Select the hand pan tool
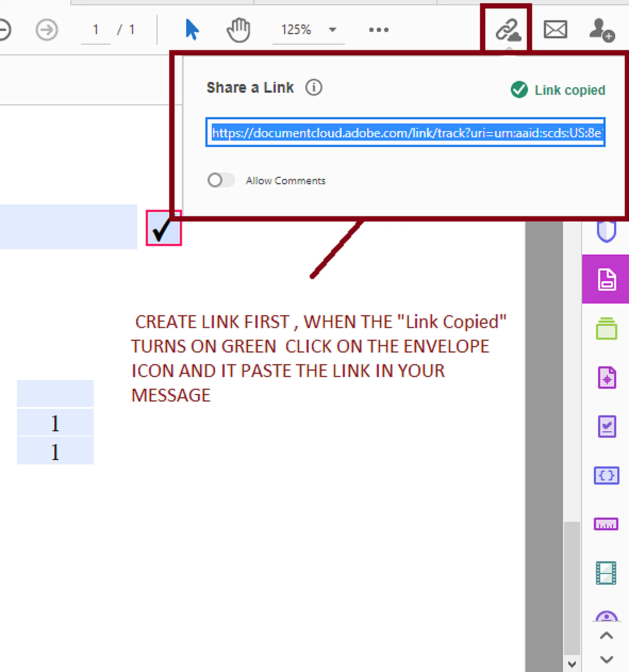The image size is (629, 672). (238, 30)
